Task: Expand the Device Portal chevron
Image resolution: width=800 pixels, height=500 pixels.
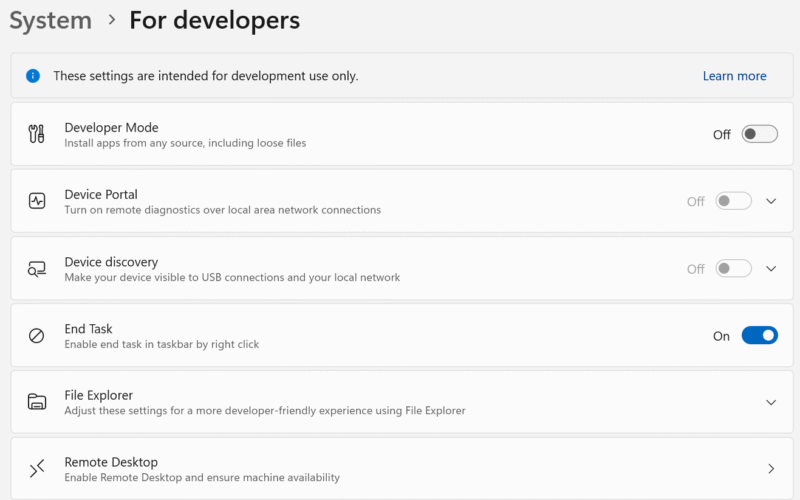Action: pyautogui.click(x=771, y=201)
